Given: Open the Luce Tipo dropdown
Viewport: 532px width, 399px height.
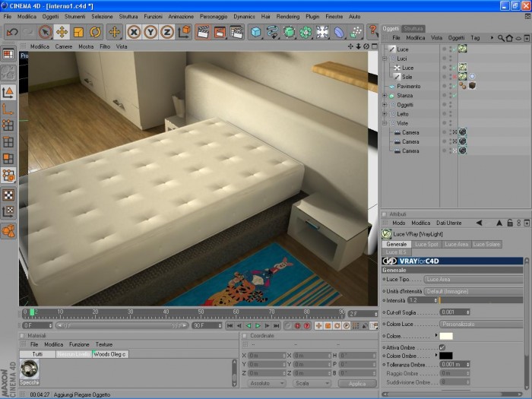Looking at the screenshot, I should [x=473, y=279].
